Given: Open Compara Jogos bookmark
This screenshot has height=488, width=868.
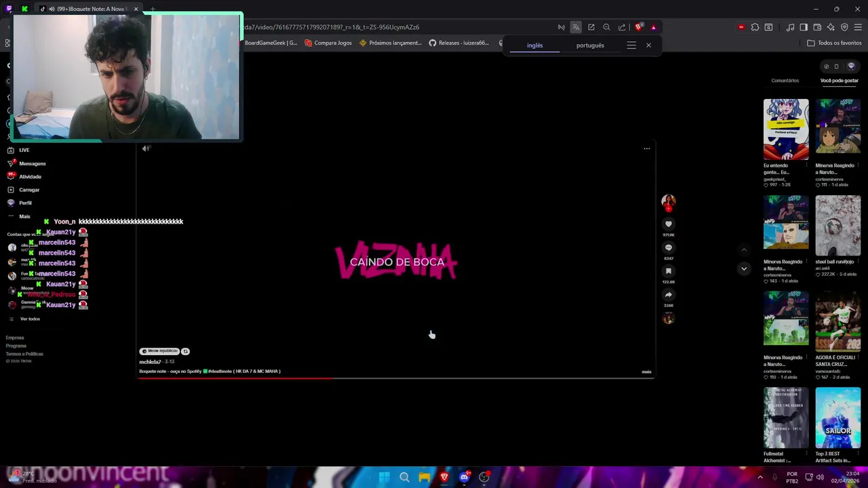Looking at the screenshot, I should [x=328, y=43].
